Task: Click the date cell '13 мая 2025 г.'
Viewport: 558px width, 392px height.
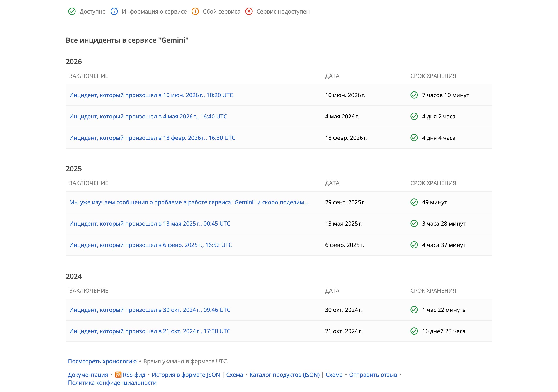Action: tap(344, 223)
